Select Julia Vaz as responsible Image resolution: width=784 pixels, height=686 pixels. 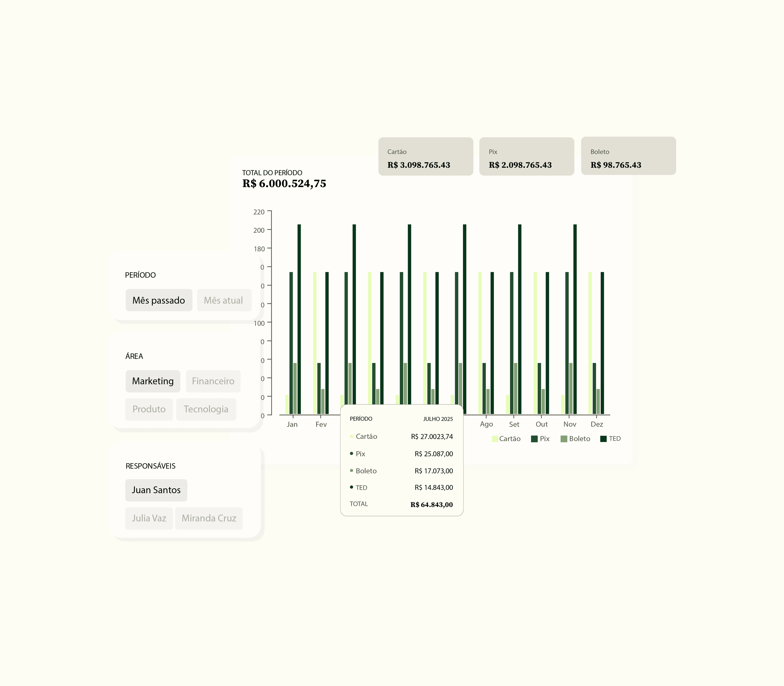coord(149,518)
